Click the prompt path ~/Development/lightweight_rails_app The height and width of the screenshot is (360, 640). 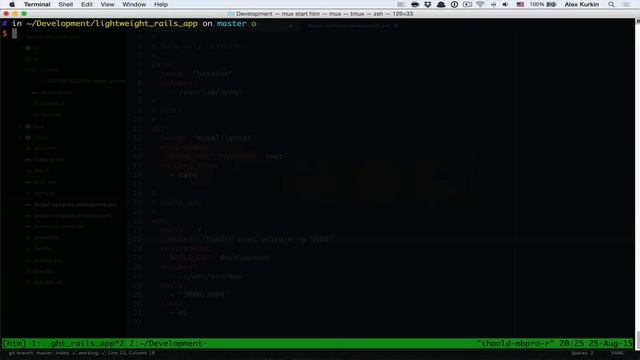(x=112, y=24)
